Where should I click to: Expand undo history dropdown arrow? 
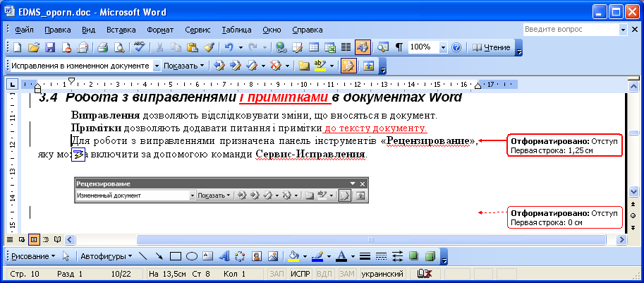coord(241,47)
